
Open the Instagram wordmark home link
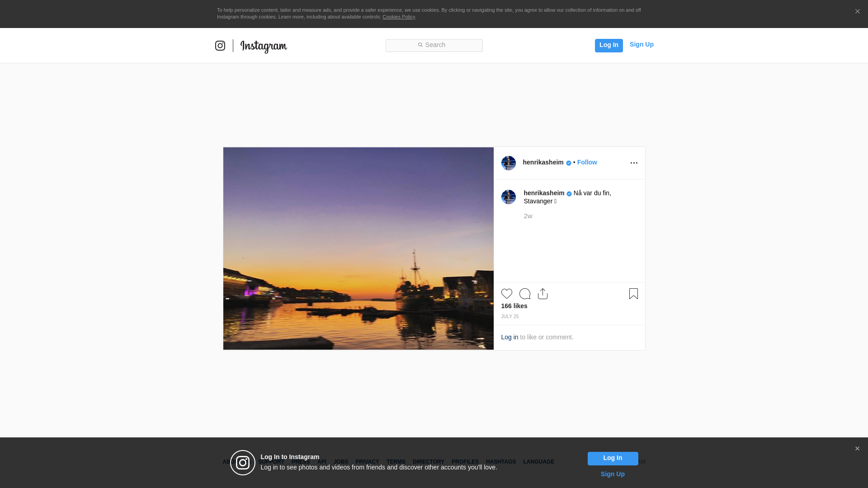coord(264,47)
